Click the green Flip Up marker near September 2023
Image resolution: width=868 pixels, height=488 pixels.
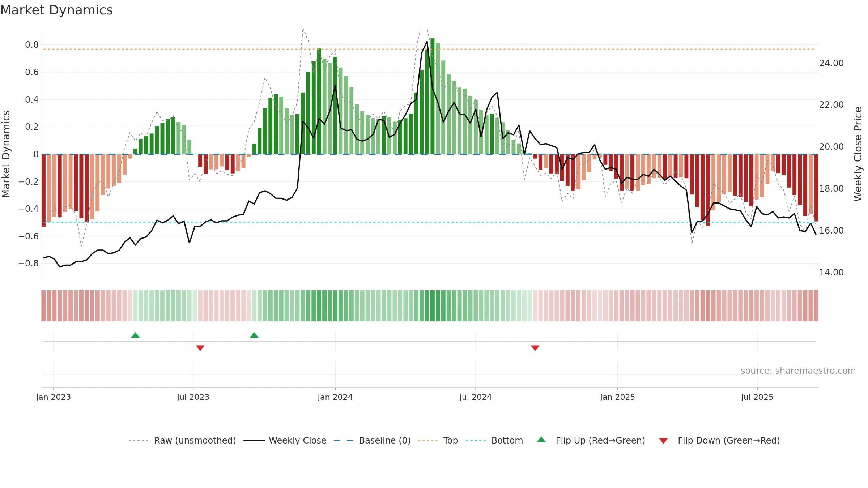coord(254,335)
